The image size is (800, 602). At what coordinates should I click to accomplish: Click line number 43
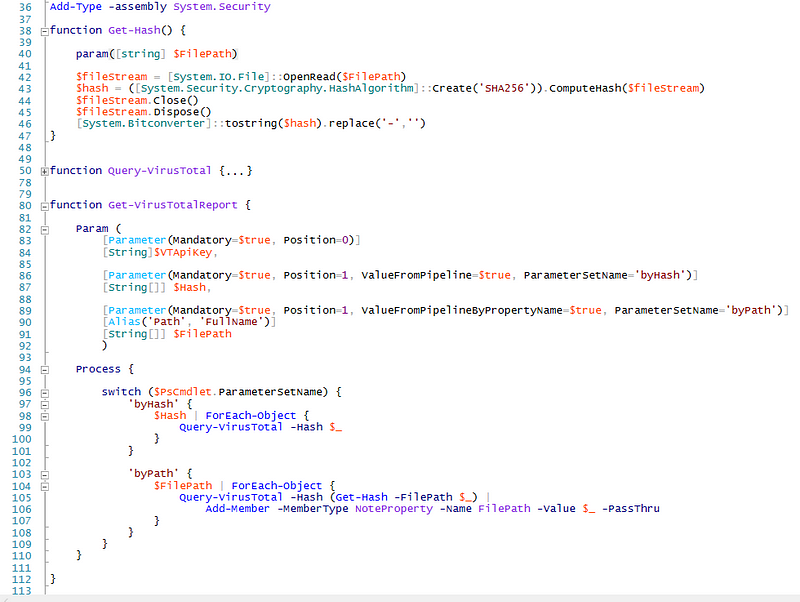click(x=25, y=89)
